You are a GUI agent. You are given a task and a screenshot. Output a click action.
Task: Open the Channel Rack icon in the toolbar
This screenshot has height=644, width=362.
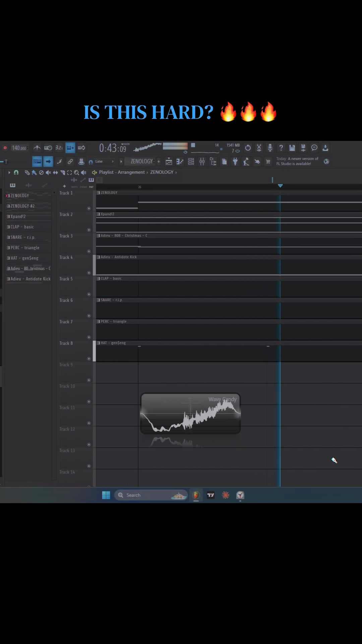(191, 162)
